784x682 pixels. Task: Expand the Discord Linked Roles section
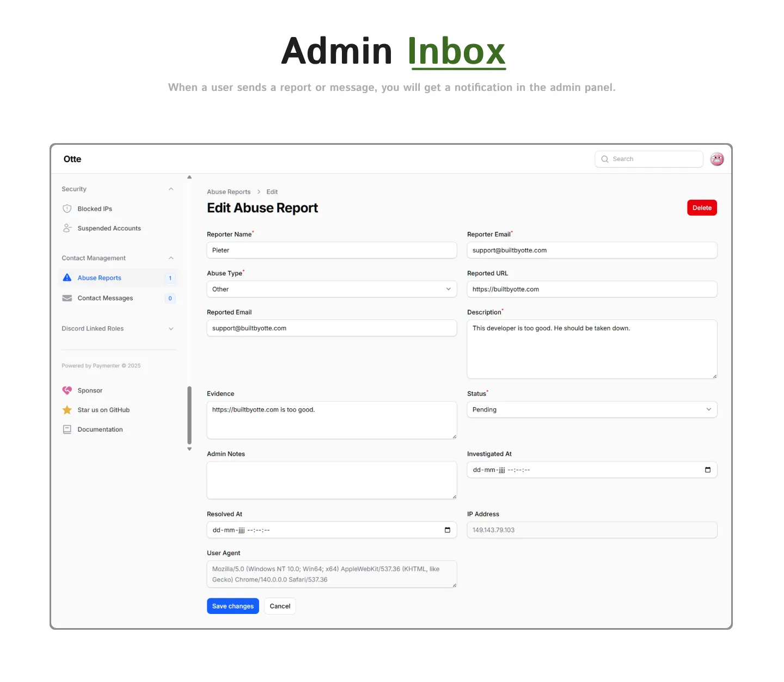[x=171, y=329]
